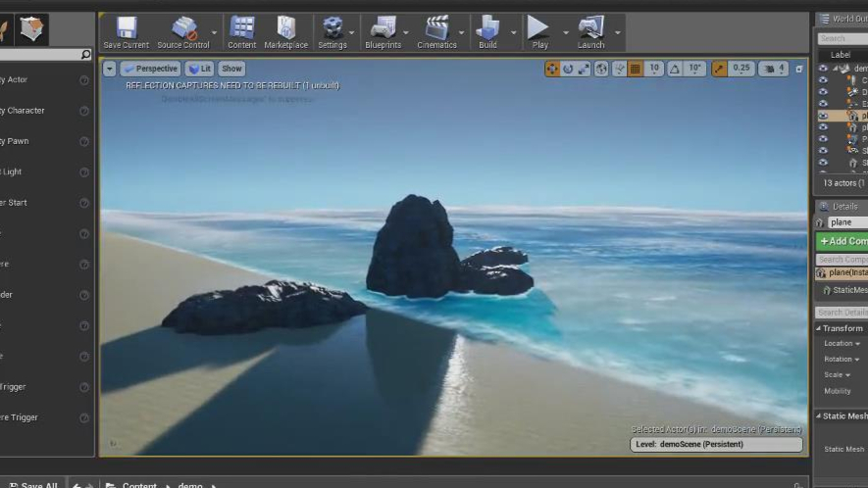
Task: Click the World Outliner Label column header
Action: pyautogui.click(x=841, y=55)
